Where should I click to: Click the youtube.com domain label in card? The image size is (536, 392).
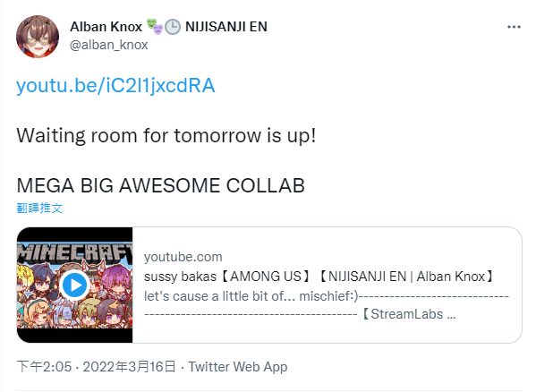[x=183, y=257]
